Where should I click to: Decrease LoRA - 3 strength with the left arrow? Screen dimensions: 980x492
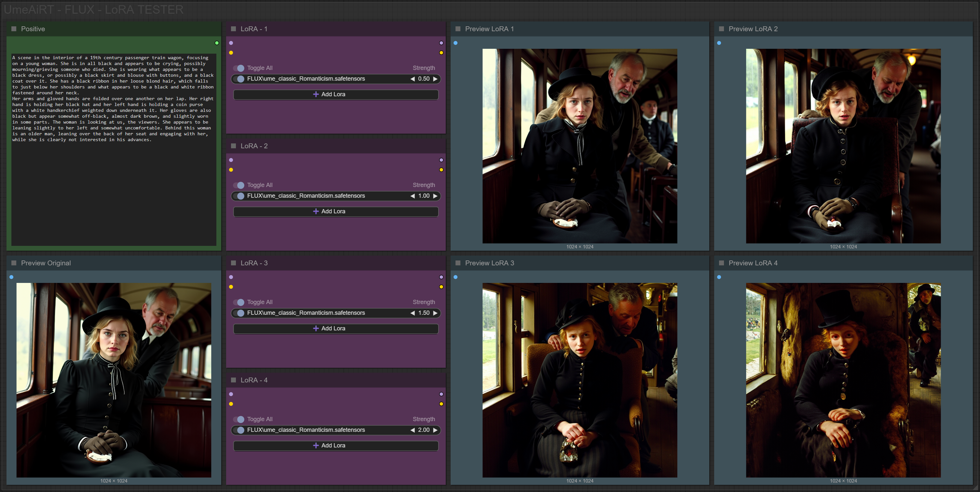pyautogui.click(x=412, y=313)
